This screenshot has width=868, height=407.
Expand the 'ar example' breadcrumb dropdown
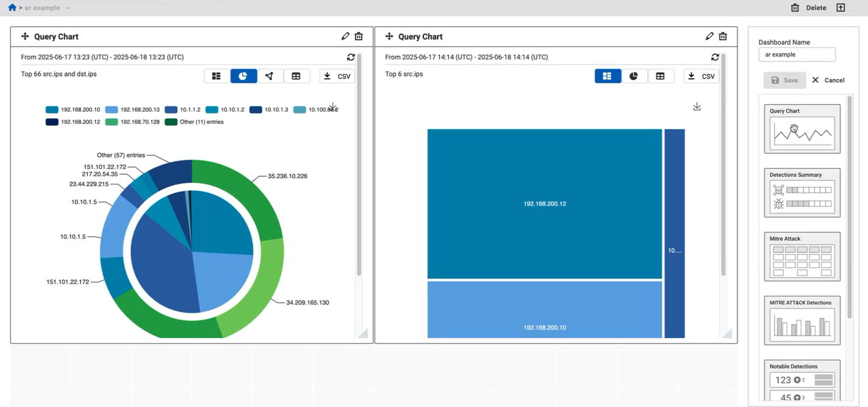point(67,8)
